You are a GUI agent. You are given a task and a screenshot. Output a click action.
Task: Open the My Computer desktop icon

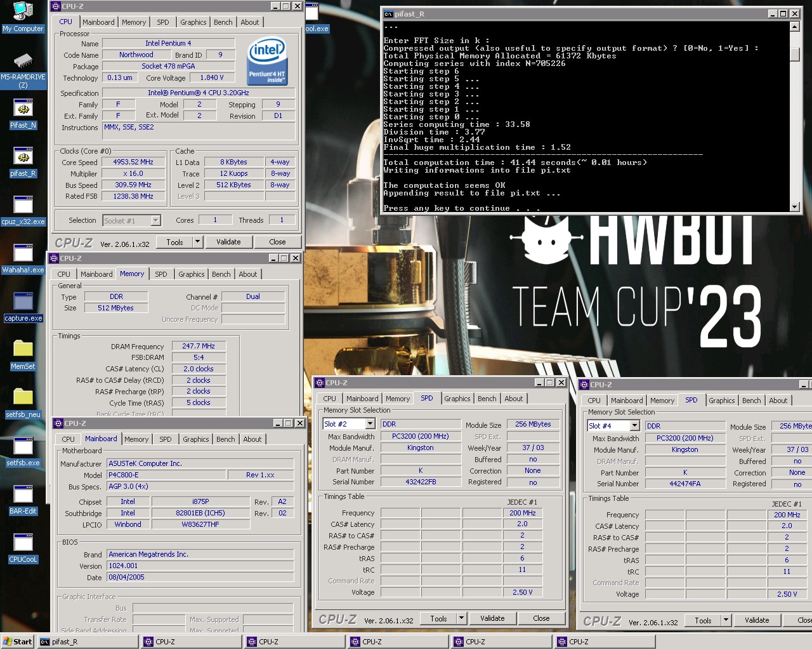pyautogui.click(x=23, y=17)
